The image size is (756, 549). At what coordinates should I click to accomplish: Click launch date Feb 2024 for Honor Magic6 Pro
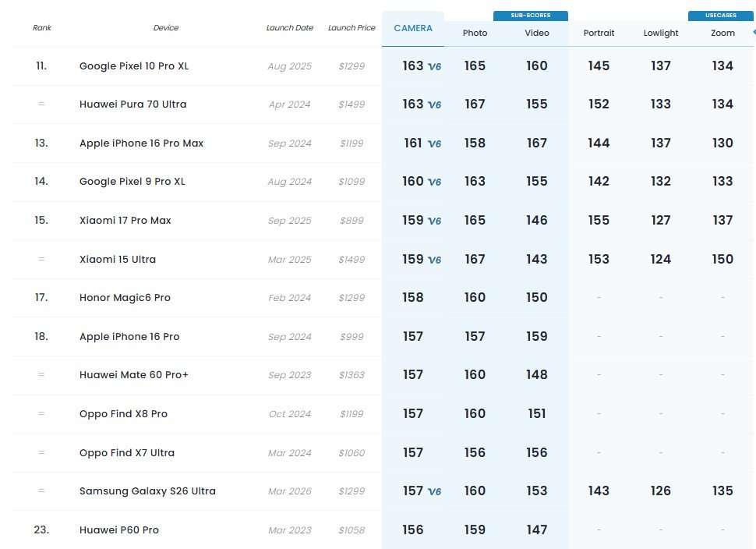tap(290, 298)
